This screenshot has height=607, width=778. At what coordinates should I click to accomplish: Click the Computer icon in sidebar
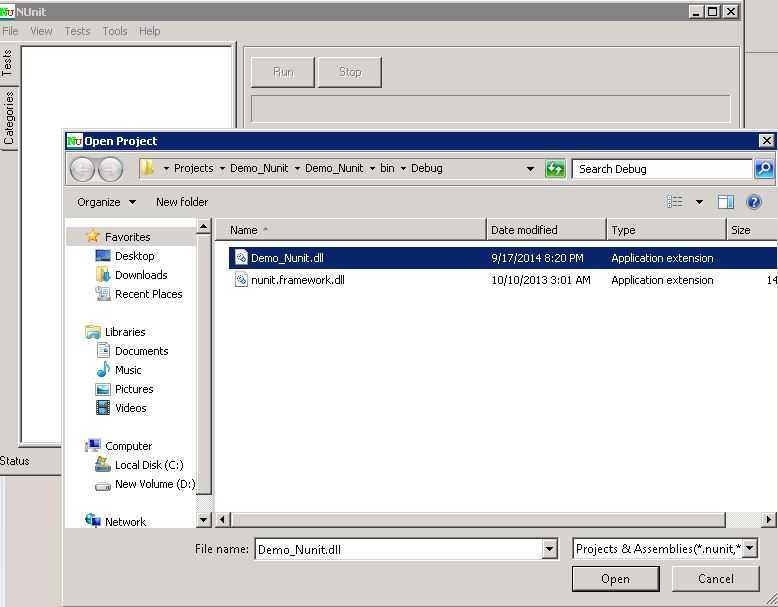coord(93,445)
